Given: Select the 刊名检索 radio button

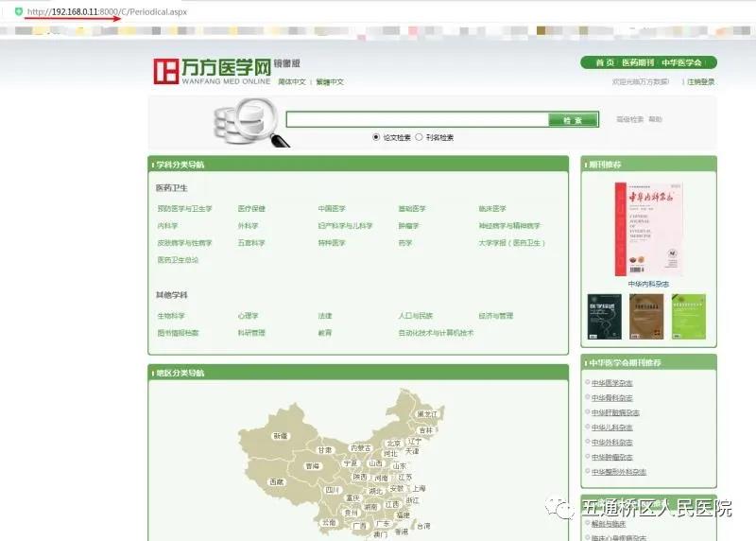Looking at the screenshot, I should tap(419, 137).
